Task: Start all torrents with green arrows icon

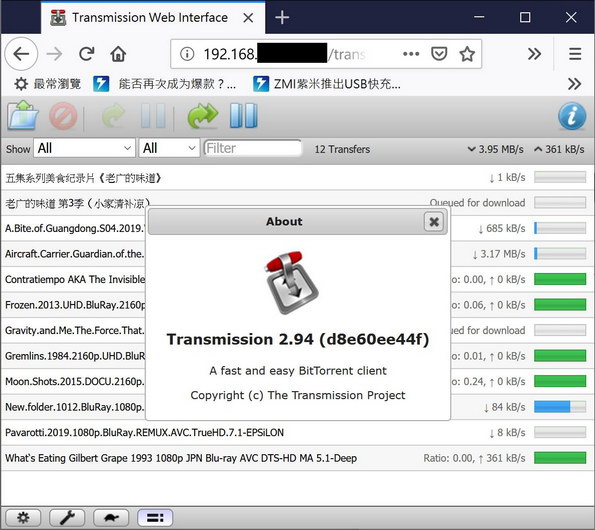Action: 203,116
